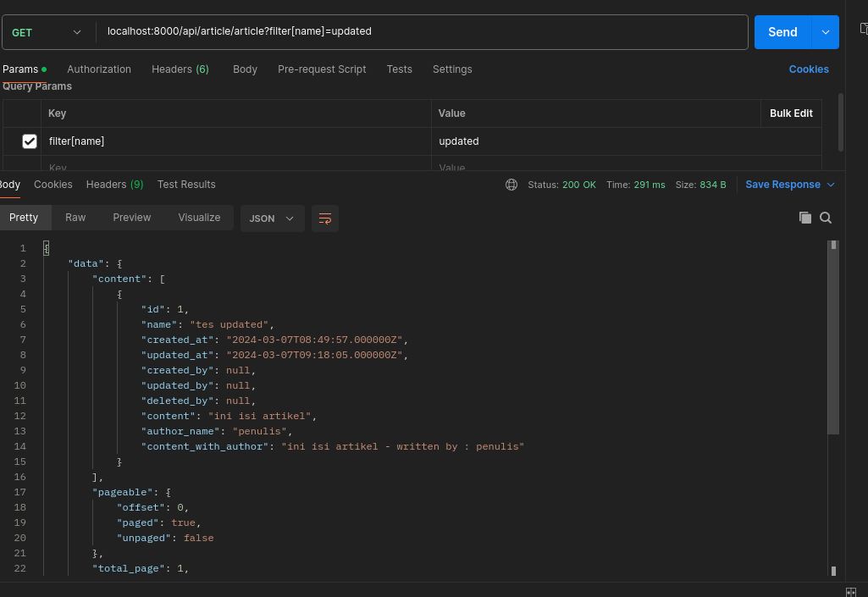
Task: Open the Test Results tab
Action: [x=186, y=185]
